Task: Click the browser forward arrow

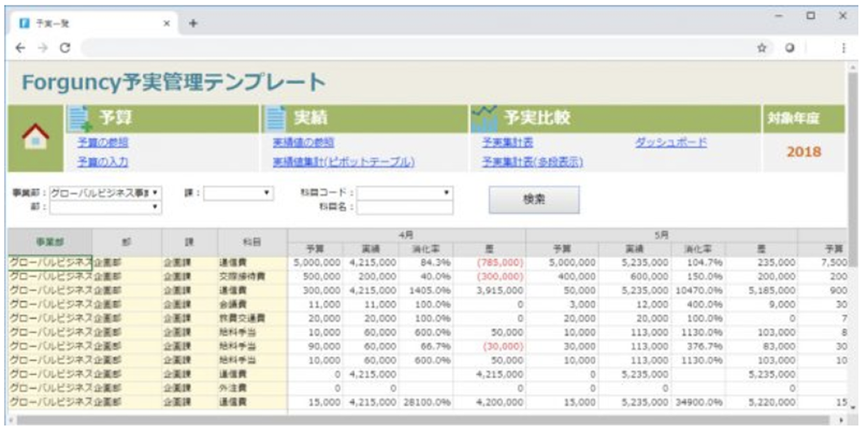Action: tap(43, 48)
